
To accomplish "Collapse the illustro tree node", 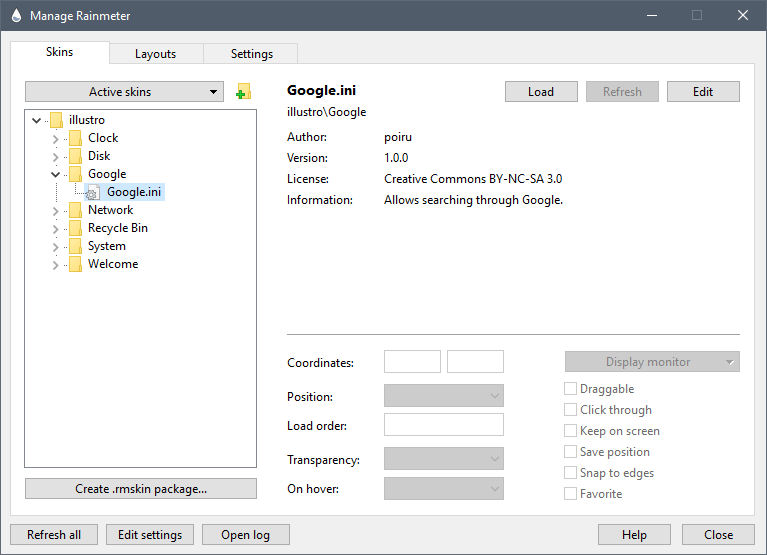I will (x=36, y=120).
